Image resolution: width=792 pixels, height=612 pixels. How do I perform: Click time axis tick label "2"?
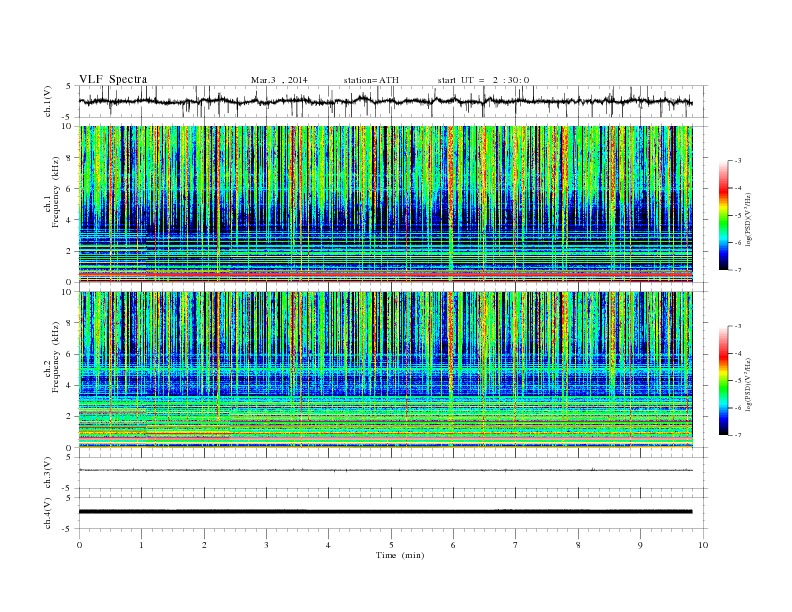tap(204, 545)
